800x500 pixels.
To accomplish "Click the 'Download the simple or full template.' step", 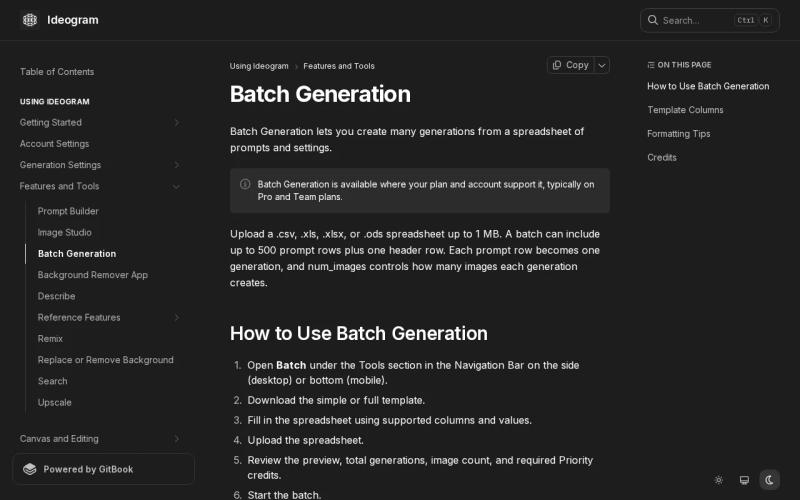I will tap(336, 401).
